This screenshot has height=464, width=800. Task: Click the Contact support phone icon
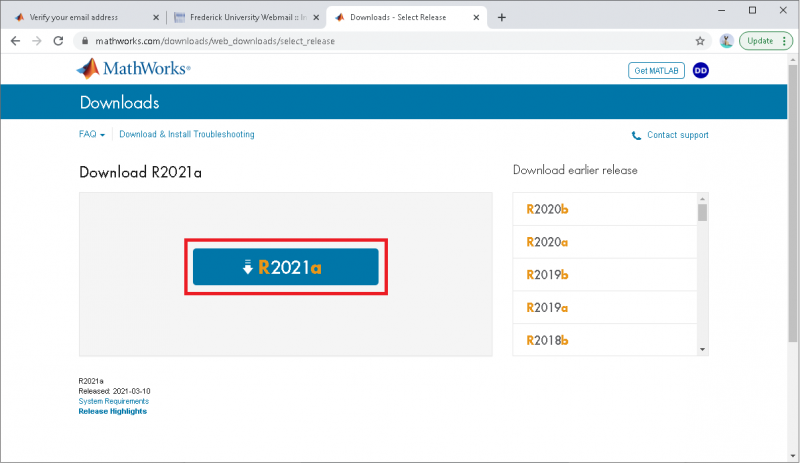point(637,135)
